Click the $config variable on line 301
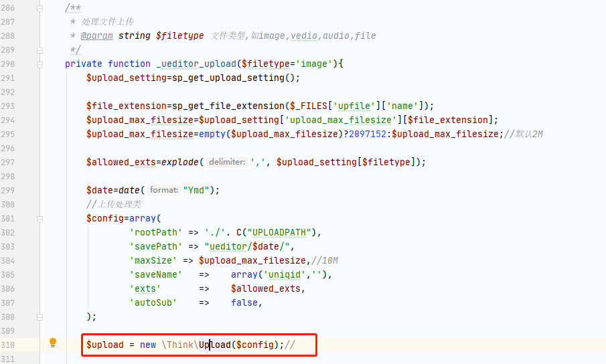Screen dimensions: 606x364 (104, 219)
